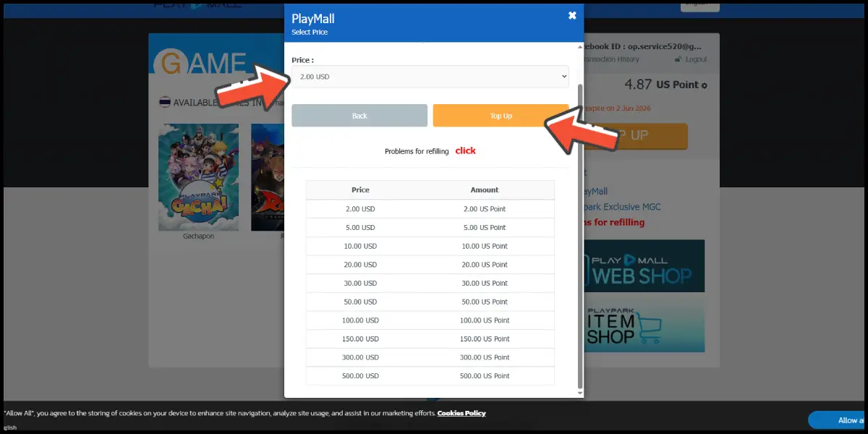The width and height of the screenshot is (868, 434).
Task: Click the Amount column header
Action: pyautogui.click(x=485, y=190)
